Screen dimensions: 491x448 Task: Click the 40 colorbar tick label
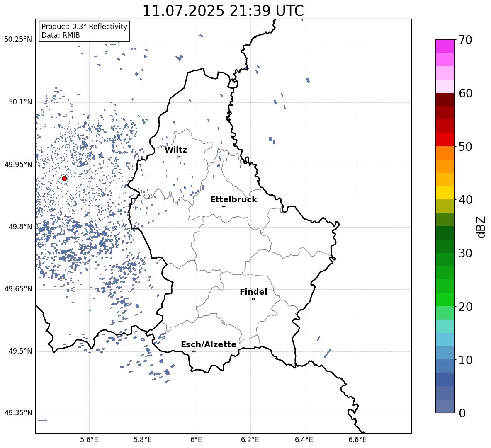(x=465, y=200)
